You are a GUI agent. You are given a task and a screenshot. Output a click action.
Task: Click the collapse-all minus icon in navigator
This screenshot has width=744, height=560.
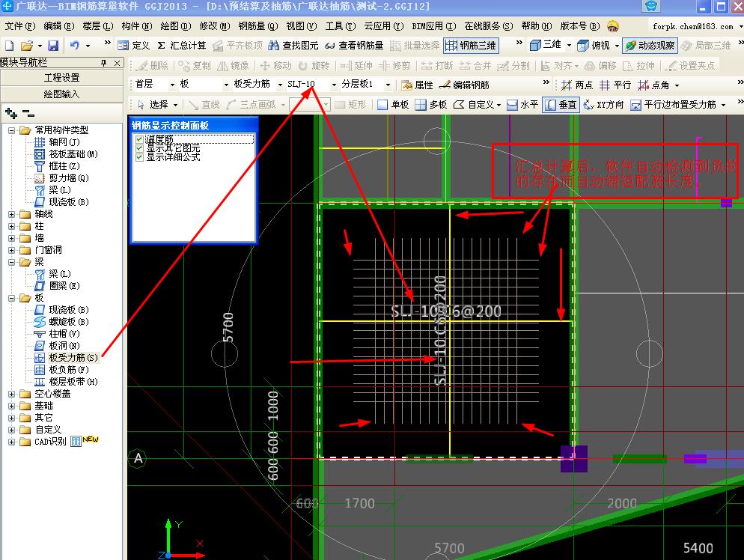coord(28,114)
